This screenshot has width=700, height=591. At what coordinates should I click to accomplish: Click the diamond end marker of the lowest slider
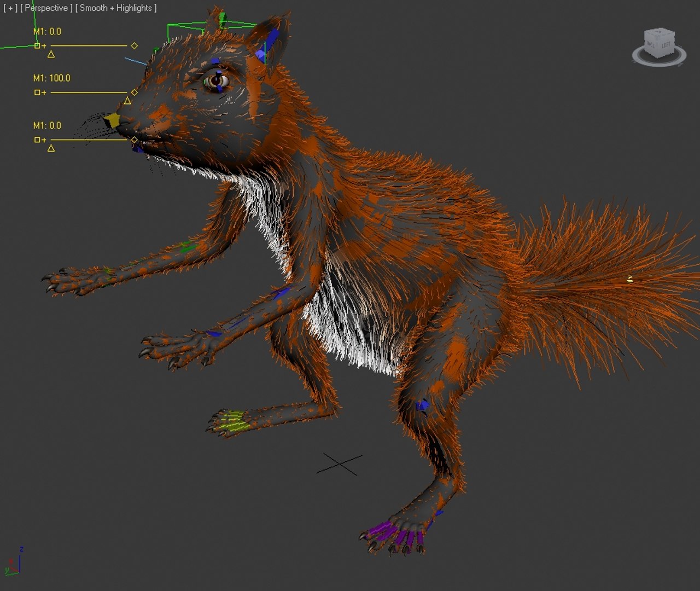(135, 140)
